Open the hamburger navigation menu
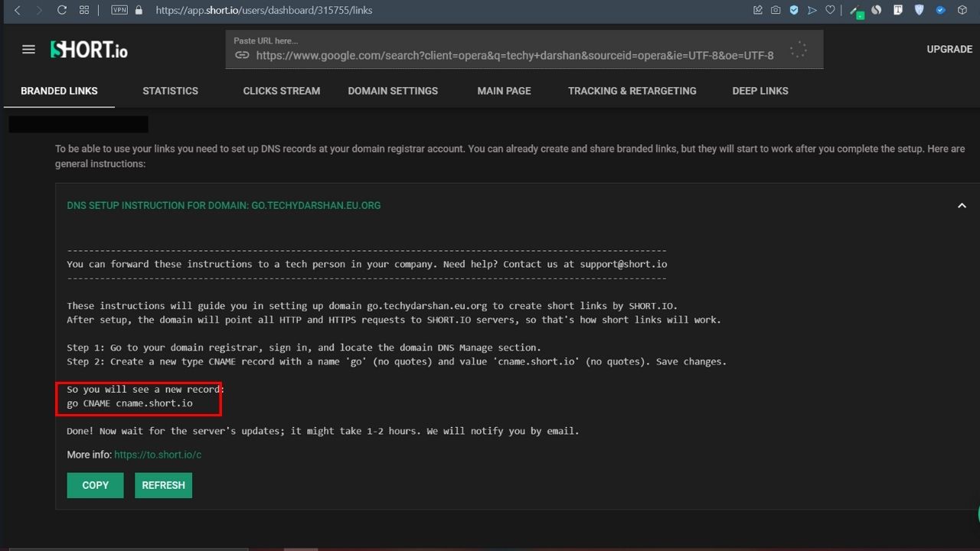980x551 pixels. pyautogui.click(x=28, y=49)
